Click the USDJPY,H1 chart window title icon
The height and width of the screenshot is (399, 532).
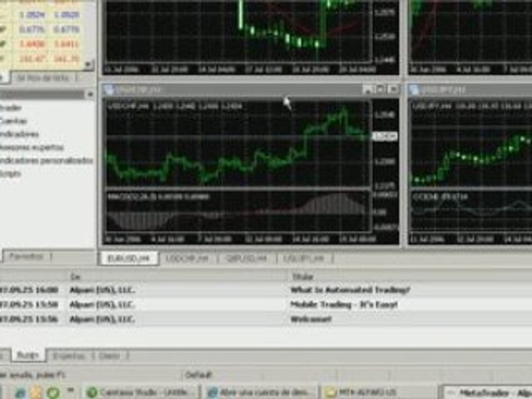pos(415,90)
